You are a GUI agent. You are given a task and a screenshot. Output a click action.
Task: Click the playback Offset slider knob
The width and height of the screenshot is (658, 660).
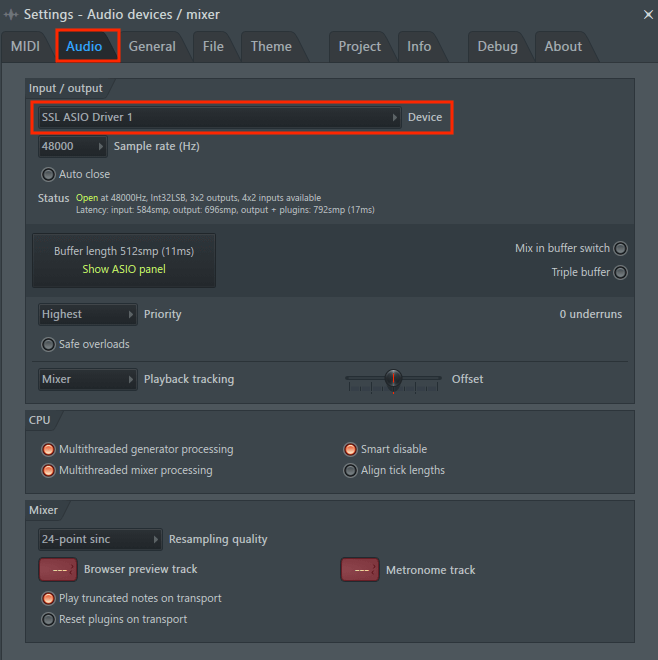[x=394, y=379]
